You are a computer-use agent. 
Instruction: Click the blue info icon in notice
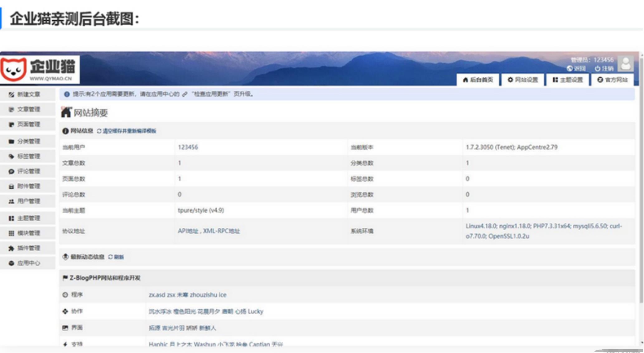(67, 94)
